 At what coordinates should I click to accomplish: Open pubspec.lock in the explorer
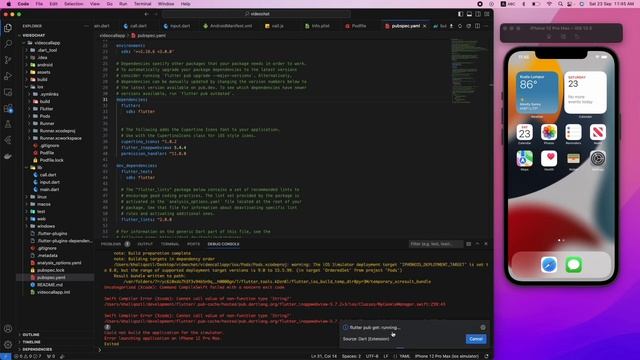51,270
